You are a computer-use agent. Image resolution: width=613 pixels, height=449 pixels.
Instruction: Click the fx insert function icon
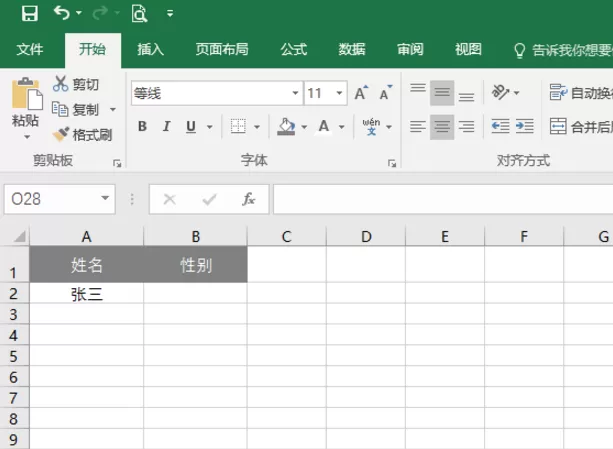248,199
